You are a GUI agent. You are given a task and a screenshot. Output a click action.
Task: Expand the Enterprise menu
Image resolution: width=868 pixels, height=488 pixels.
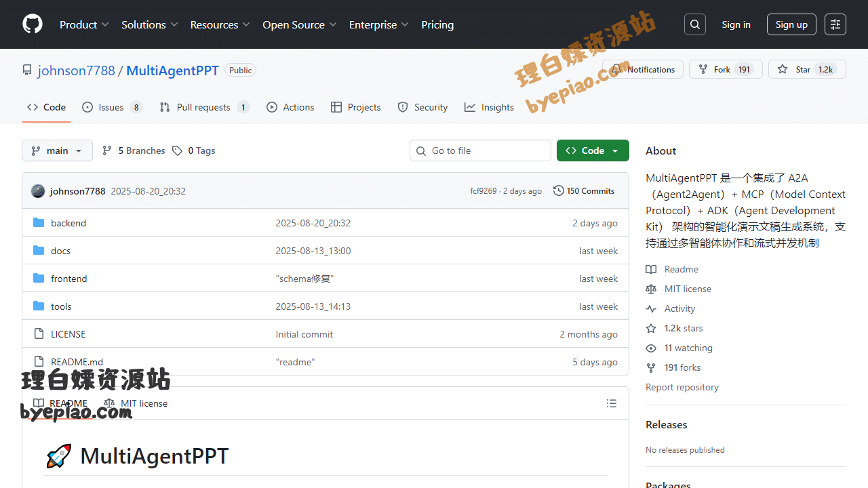tap(379, 24)
